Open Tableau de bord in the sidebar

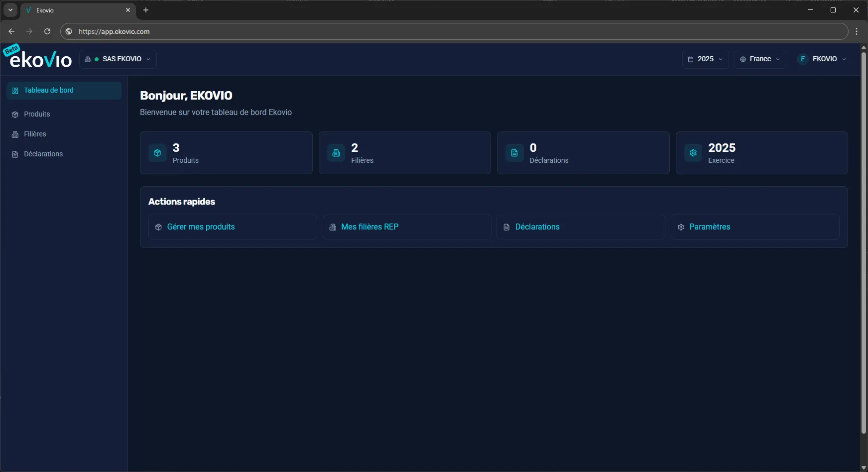pos(64,91)
